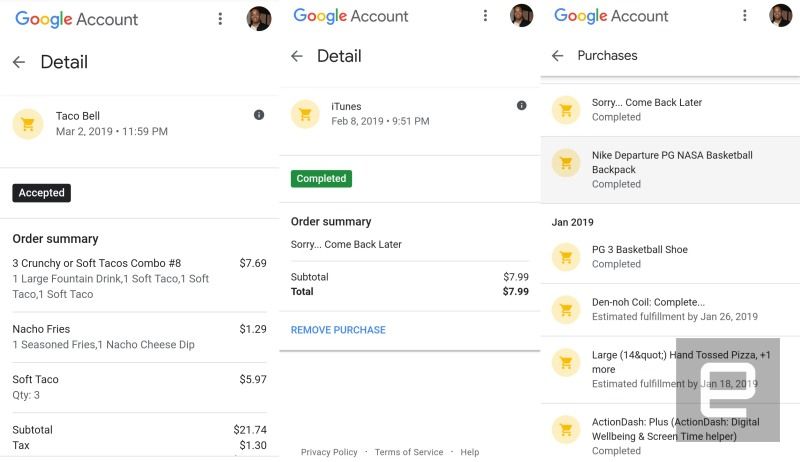The image size is (800, 462).
Task: Click profile avatar in Taco Bell panel
Action: [x=258, y=19]
